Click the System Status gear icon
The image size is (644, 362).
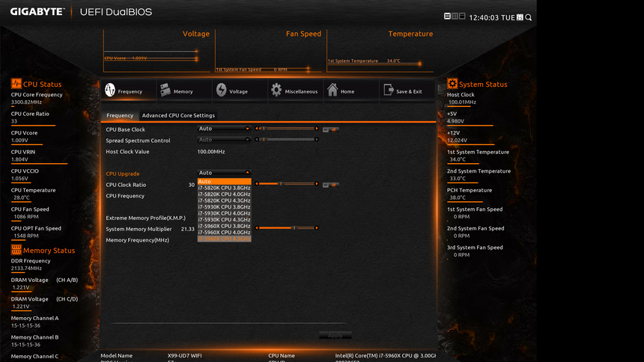(x=452, y=84)
